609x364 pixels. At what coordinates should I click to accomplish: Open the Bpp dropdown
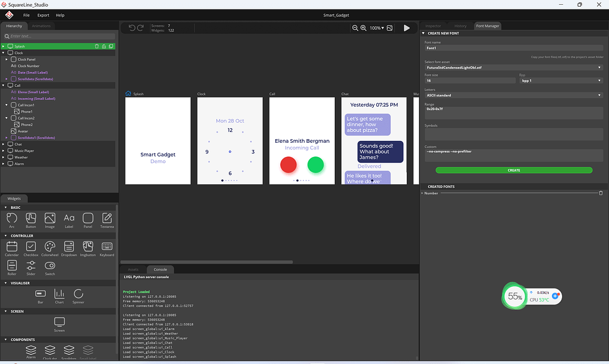(561, 80)
